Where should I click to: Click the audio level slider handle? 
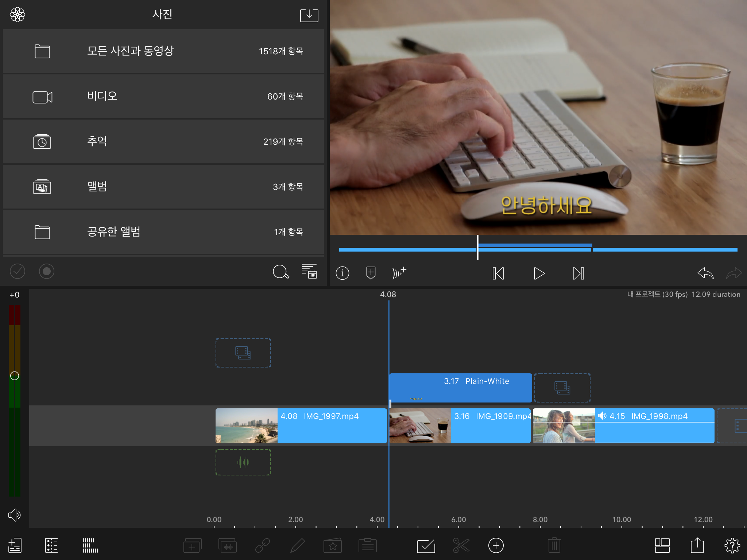[x=15, y=376]
